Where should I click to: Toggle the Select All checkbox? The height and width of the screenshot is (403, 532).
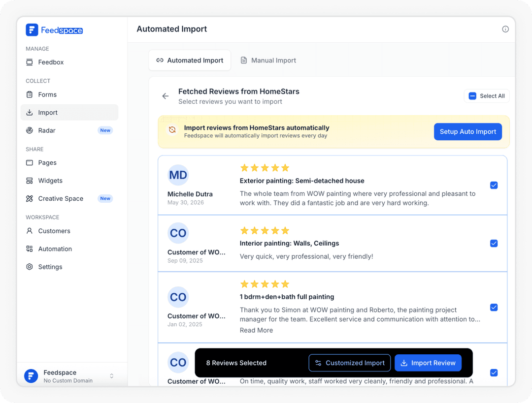(472, 96)
